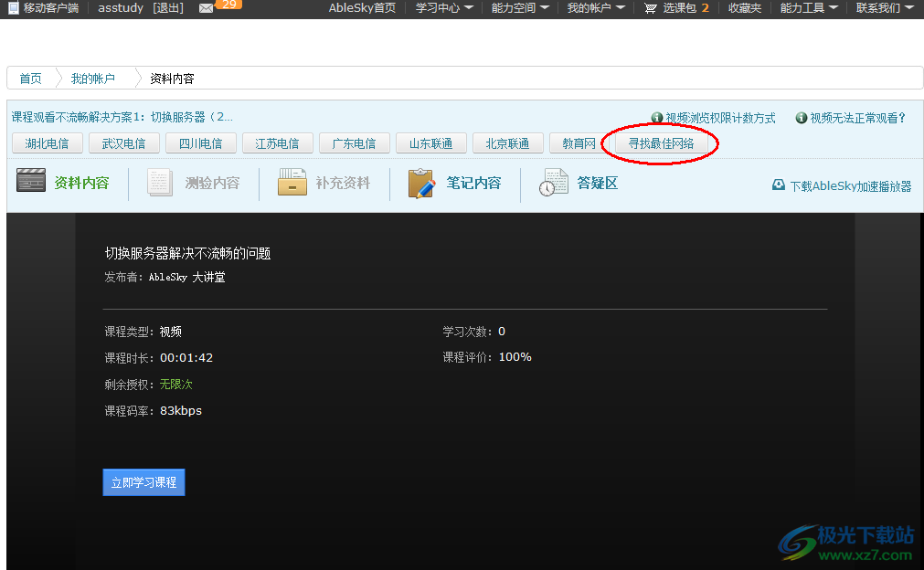Select the 山东联通 server button
This screenshot has height=570, width=924.
click(430, 143)
